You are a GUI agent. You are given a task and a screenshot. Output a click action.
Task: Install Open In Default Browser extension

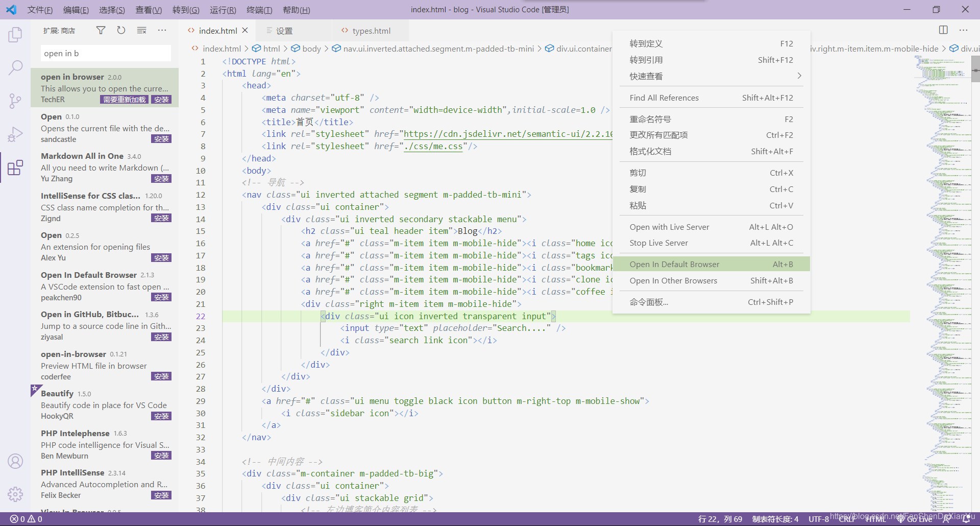(161, 297)
